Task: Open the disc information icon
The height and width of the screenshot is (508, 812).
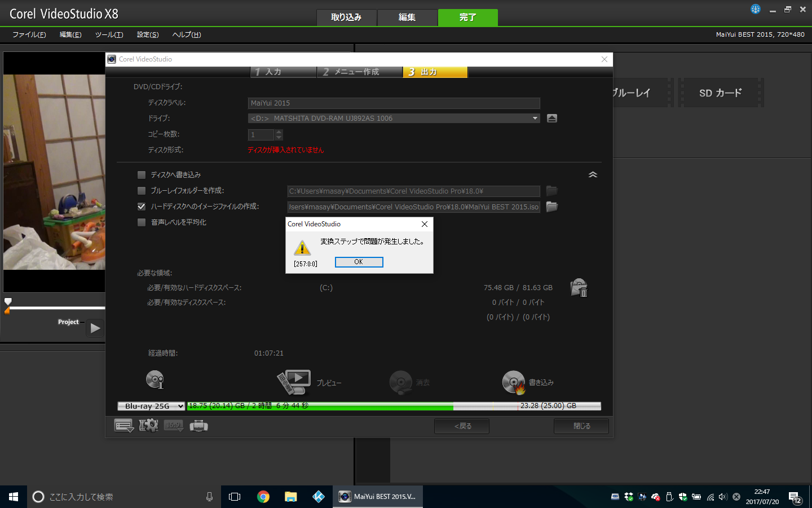Action: point(155,380)
